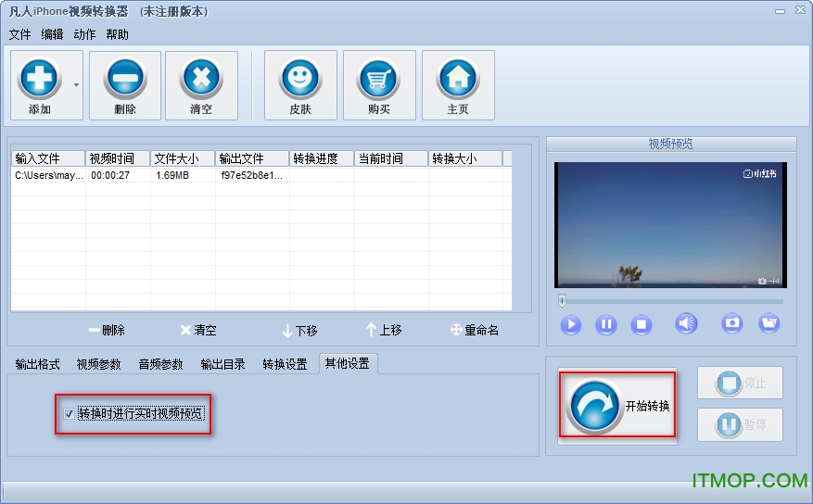This screenshot has width=813, height=504.
Task: Click the 清空 X toolbar icon
Action: click(201, 79)
